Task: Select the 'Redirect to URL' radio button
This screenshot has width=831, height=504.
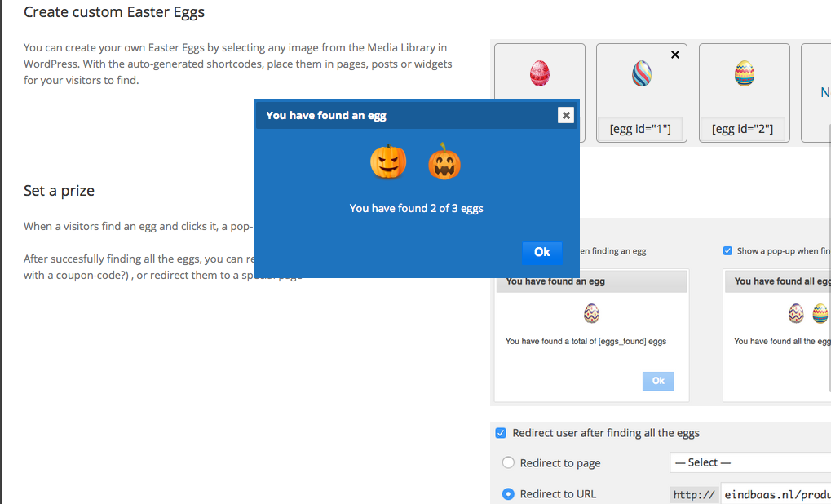Action: click(x=508, y=494)
